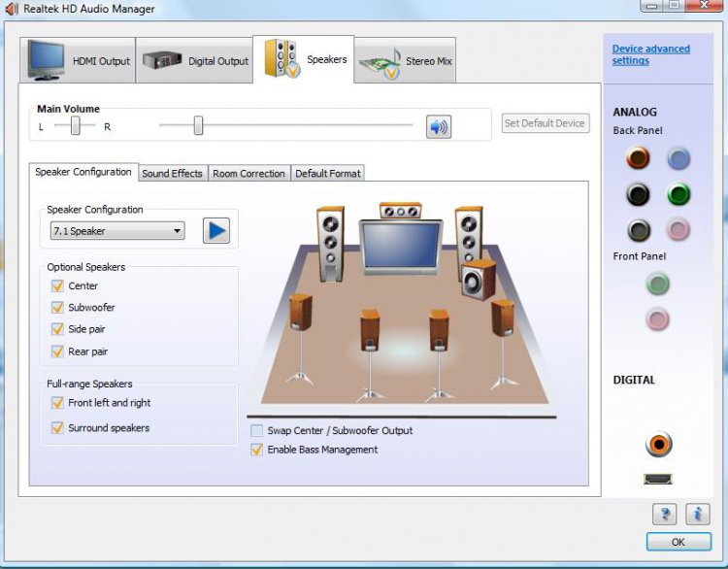Disable Front left and right full-range

[57, 402]
